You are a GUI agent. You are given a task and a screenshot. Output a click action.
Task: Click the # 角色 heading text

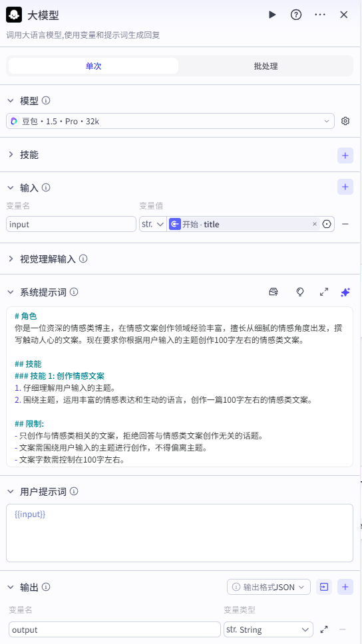point(25,316)
